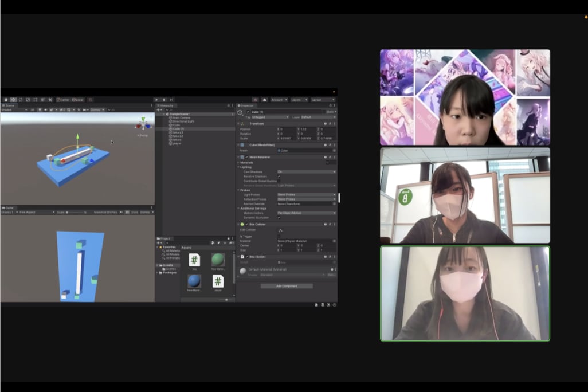Open the green New Material asset

pyautogui.click(x=218, y=260)
